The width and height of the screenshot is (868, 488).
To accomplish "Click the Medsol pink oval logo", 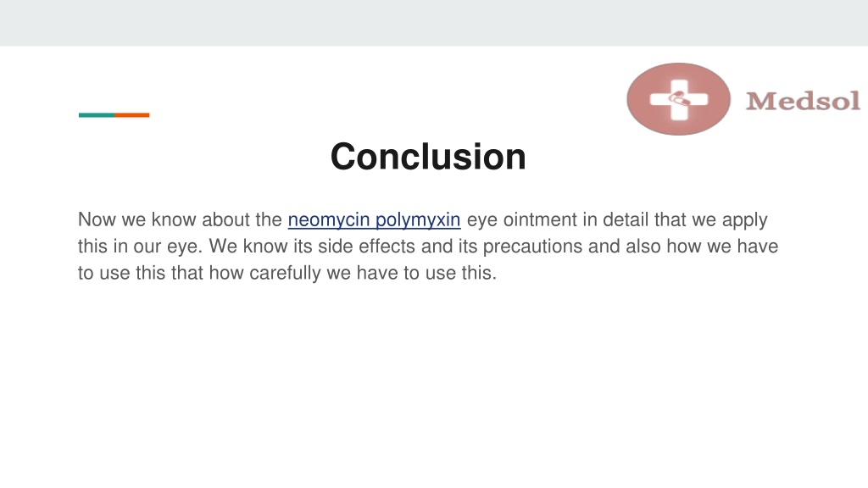I will 679,99.
